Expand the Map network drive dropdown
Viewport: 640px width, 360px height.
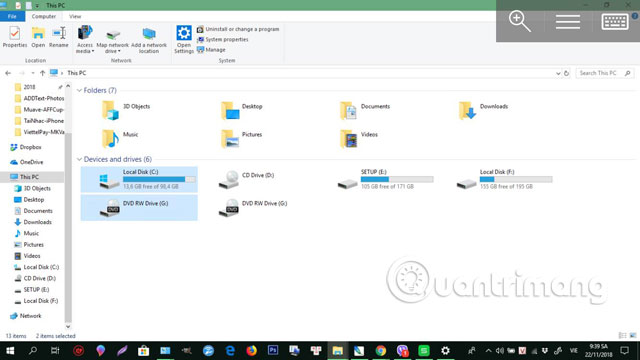(112, 40)
